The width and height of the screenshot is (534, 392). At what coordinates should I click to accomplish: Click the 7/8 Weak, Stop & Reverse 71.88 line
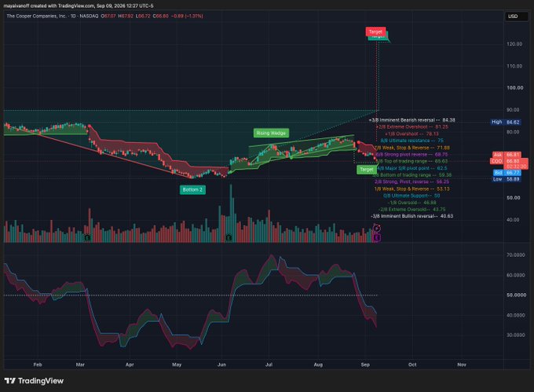tap(411, 148)
